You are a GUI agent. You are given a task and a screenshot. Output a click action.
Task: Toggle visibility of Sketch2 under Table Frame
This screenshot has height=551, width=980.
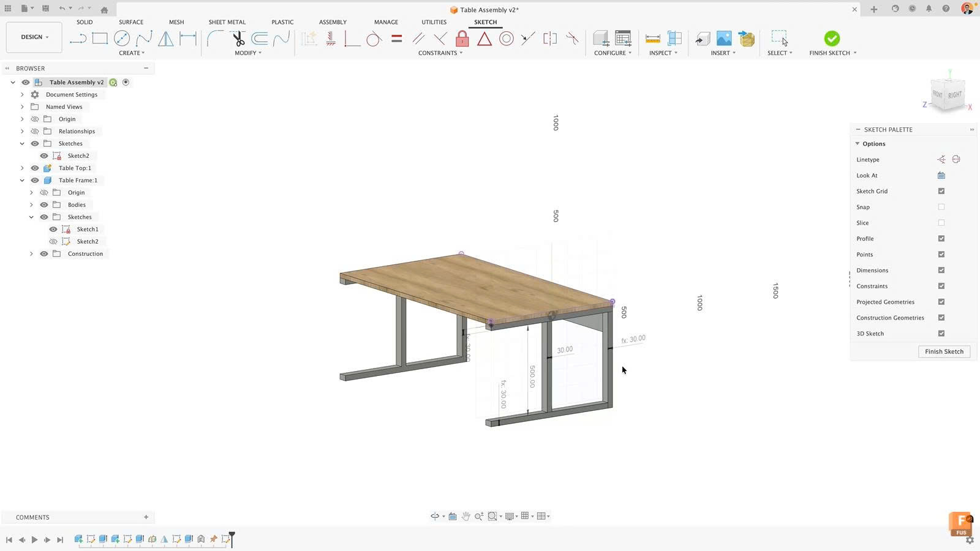coord(53,241)
